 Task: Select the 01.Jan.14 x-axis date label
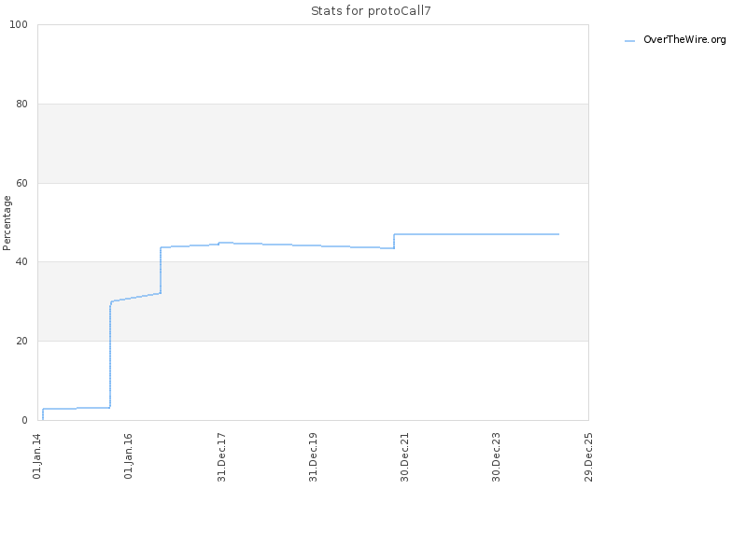point(37,456)
